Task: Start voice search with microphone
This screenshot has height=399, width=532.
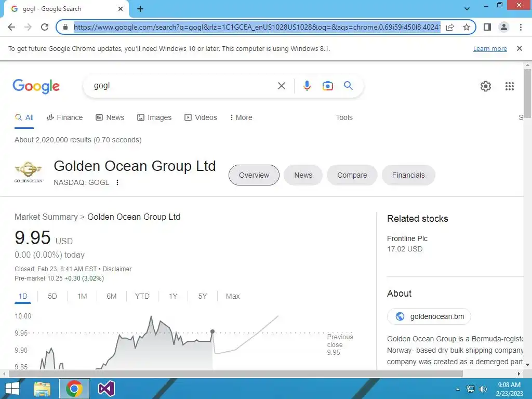Action: [307, 86]
